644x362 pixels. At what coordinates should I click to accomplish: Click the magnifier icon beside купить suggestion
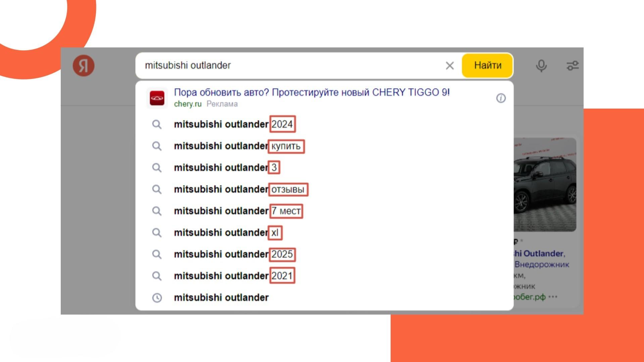pyautogui.click(x=157, y=146)
